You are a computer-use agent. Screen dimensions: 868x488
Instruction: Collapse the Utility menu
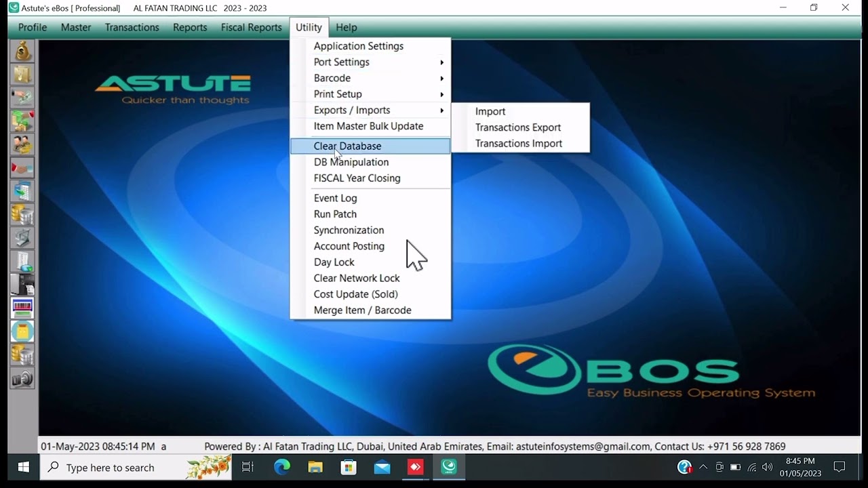[309, 27]
